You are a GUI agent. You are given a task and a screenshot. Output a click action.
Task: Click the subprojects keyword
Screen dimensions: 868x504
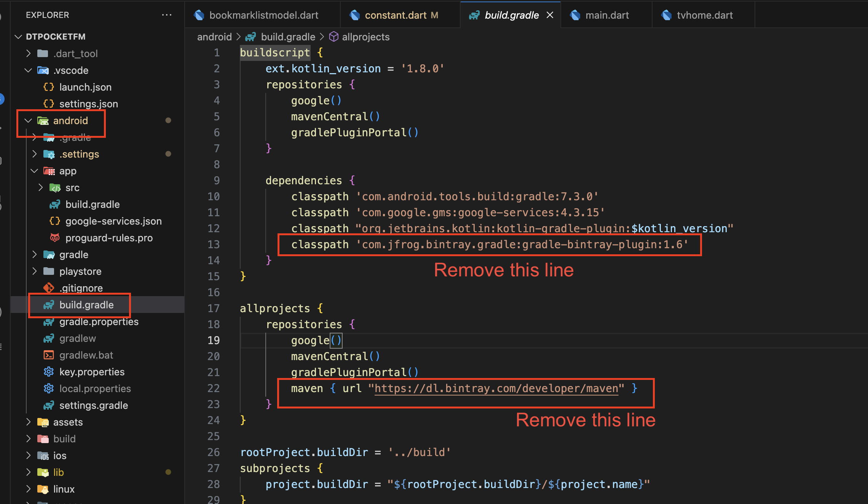click(x=275, y=468)
